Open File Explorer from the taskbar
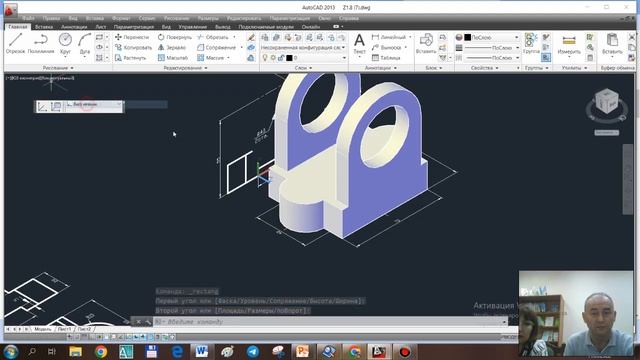Image resolution: width=640 pixels, height=360 pixels. pyautogui.click(x=76, y=351)
